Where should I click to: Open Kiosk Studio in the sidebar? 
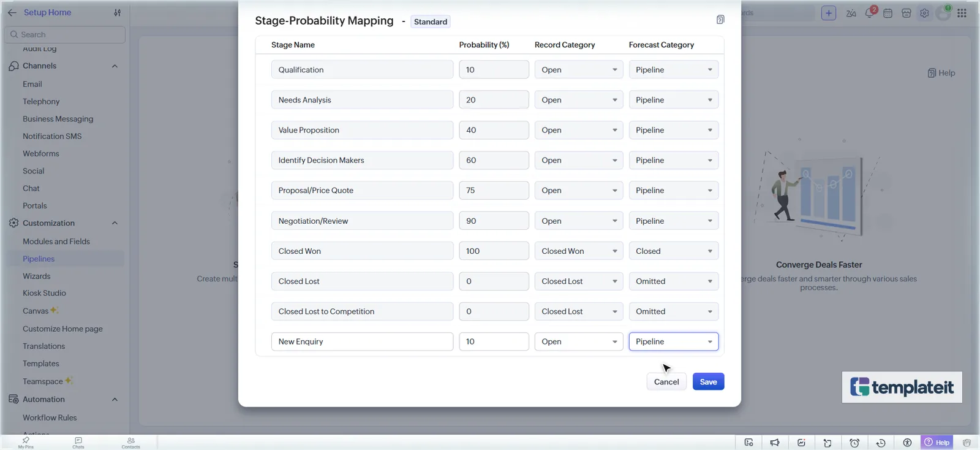coord(44,293)
